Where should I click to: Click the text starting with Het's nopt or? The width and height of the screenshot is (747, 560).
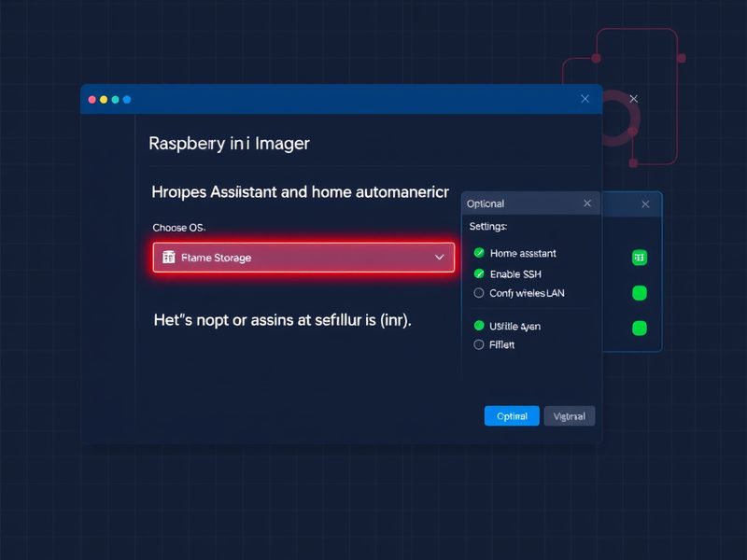(x=283, y=320)
